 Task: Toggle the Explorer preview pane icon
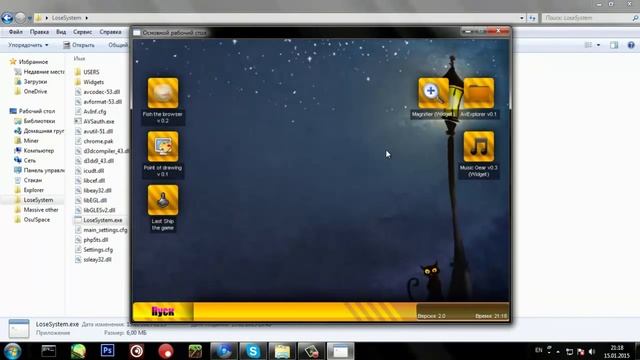pos(614,45)
